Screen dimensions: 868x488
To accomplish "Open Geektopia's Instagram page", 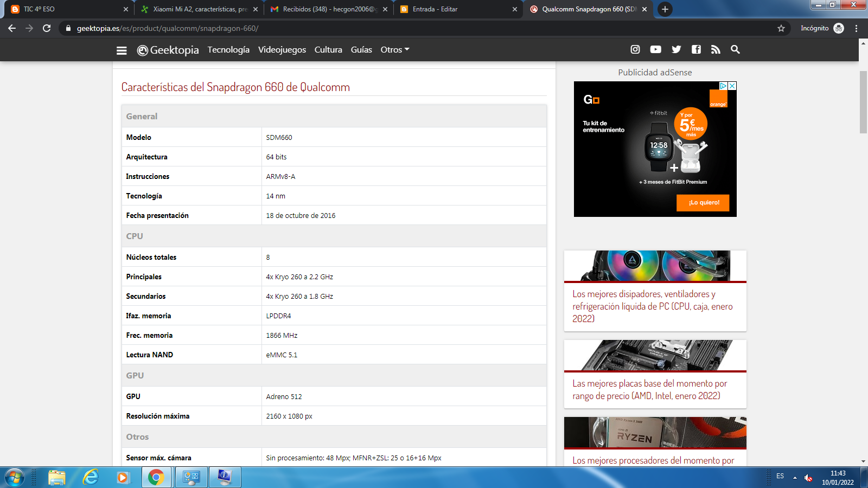I will 635,49.
